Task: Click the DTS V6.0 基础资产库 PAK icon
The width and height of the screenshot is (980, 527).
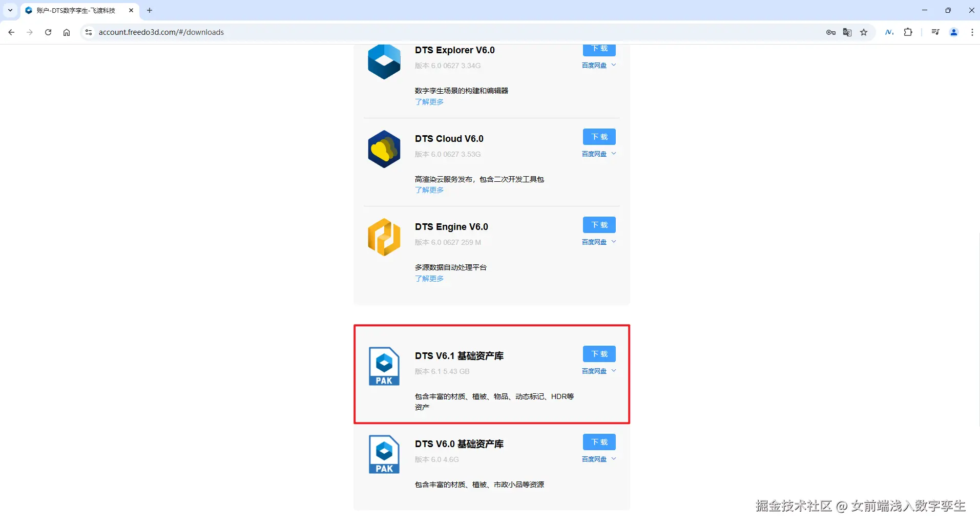Action: click(x=384, y=454)
